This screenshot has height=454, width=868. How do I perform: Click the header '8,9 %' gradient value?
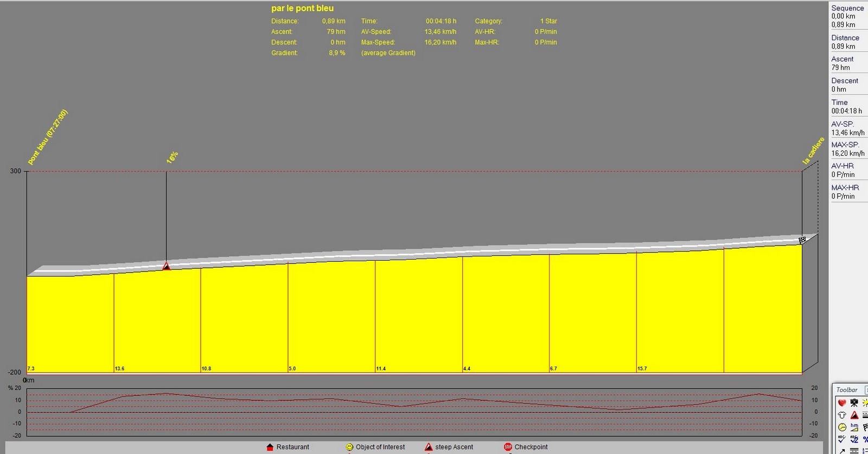pyautogui.click(x=337, y=53)
